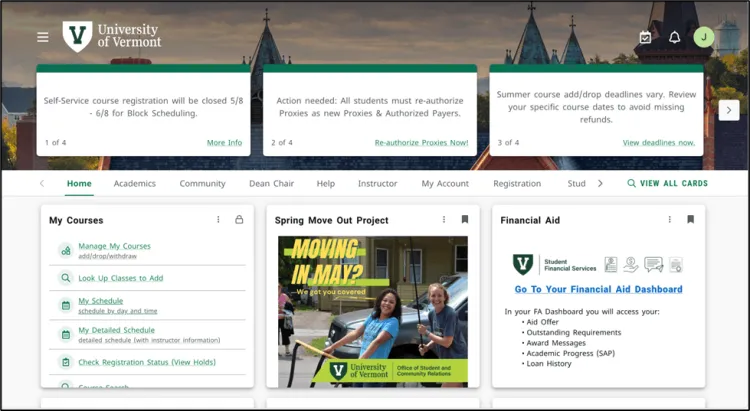Switch to the Community tab

tap(202, 183)
